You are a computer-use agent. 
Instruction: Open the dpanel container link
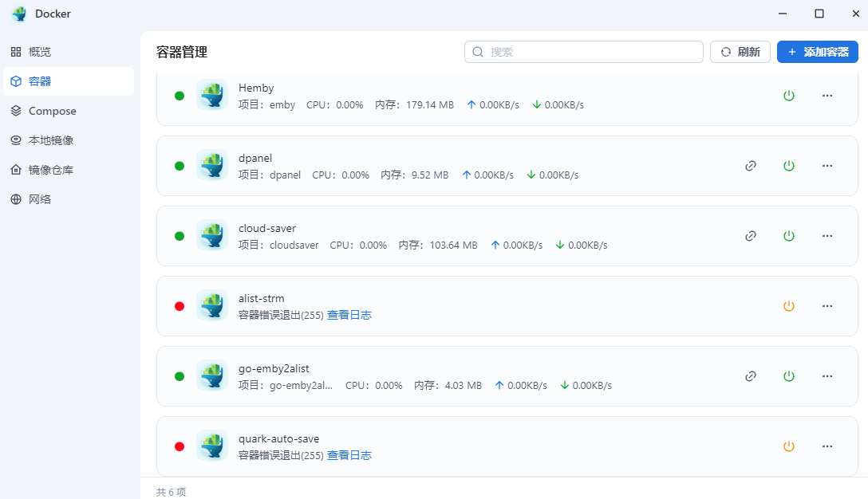(x=751, y=166)
